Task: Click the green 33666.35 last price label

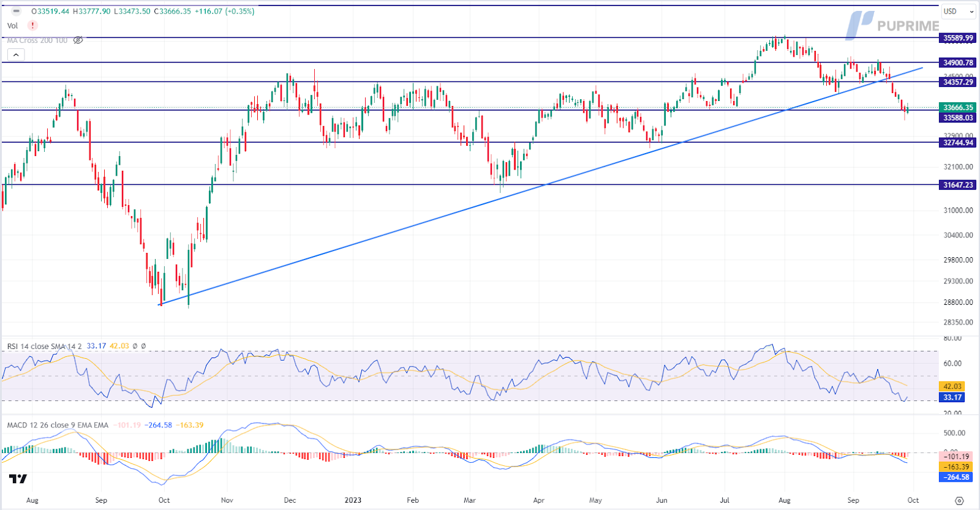Action: (x=958, y=108)
